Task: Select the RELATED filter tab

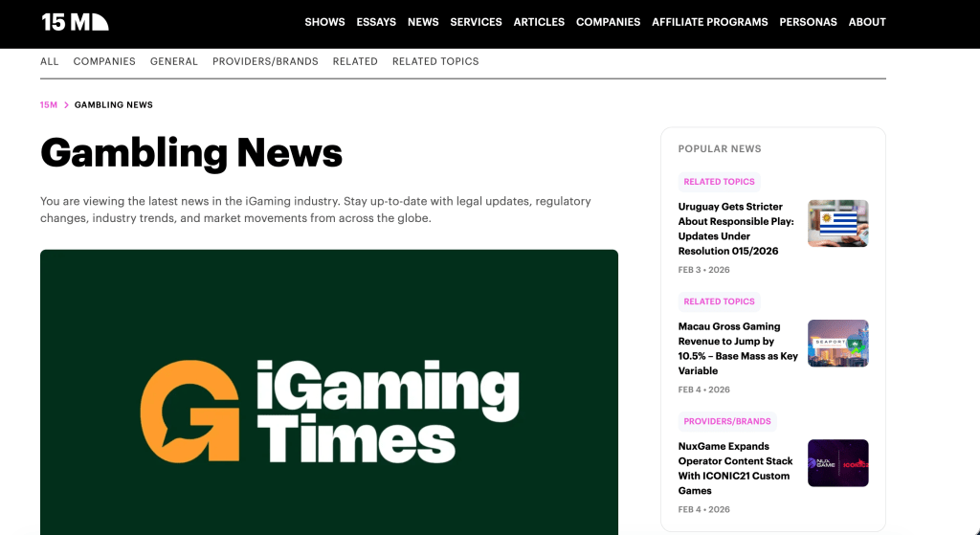Action: (x=355, y=61)
